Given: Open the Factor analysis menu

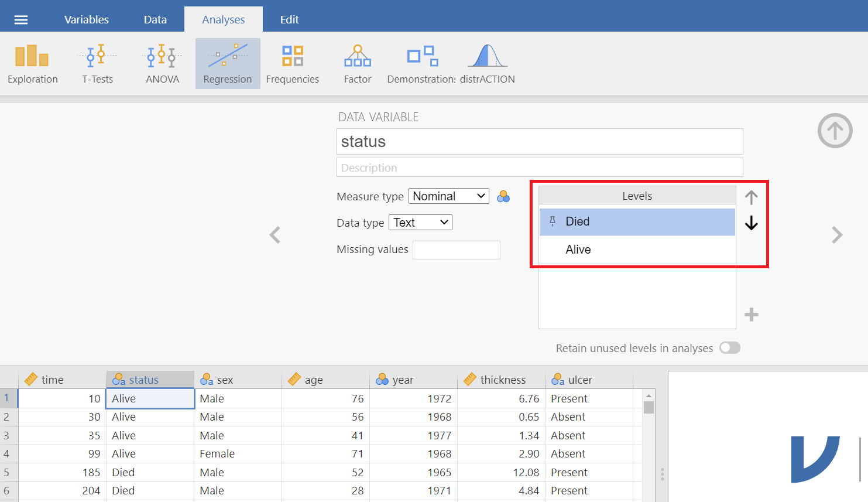Looking at the screenshot, I should point(357,64).
